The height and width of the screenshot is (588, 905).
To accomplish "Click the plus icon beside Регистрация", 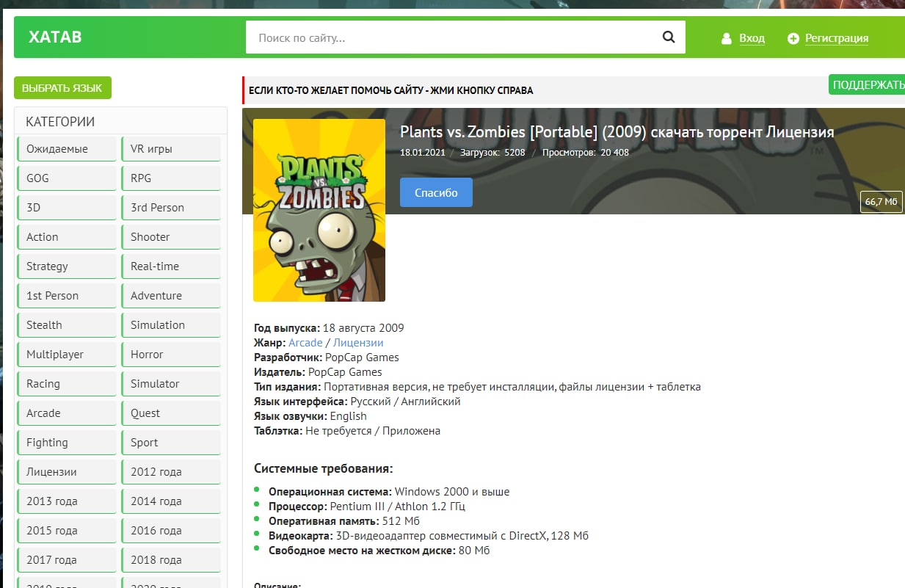I will point(793,38).
